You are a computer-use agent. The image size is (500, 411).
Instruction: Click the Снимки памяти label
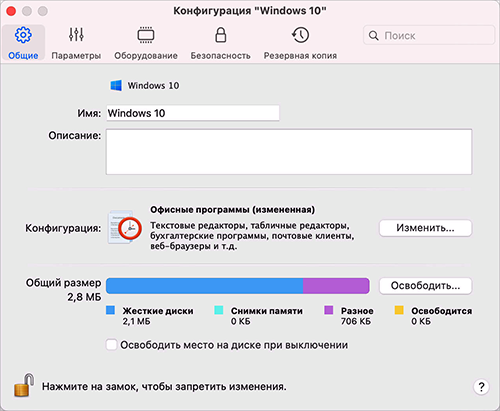click(267, 311)
